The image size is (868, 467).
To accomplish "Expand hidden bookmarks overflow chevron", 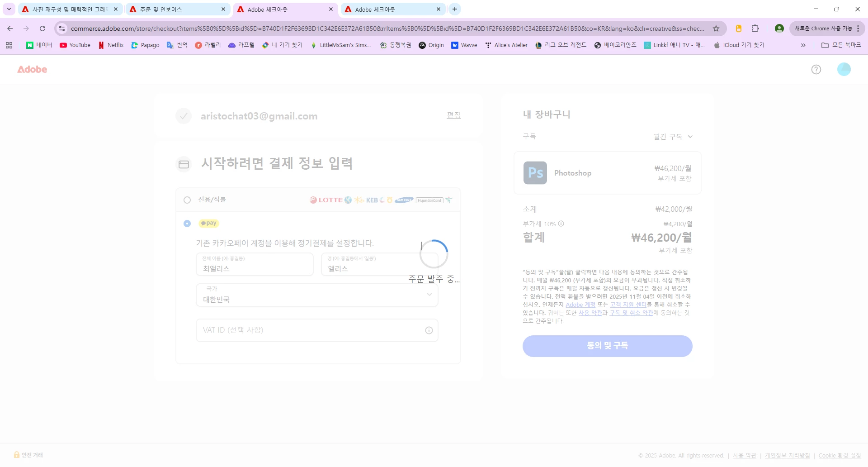I will click(803, 45).
